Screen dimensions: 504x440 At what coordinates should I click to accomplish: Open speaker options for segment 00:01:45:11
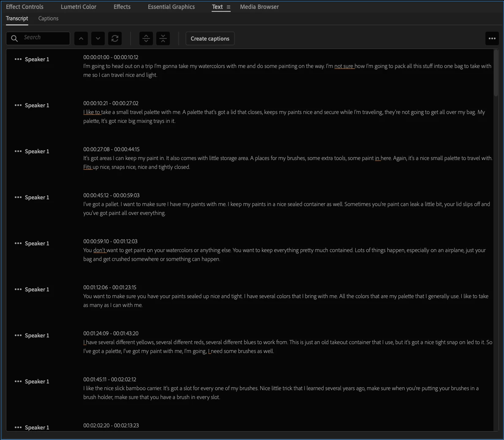tap(18, 381)
